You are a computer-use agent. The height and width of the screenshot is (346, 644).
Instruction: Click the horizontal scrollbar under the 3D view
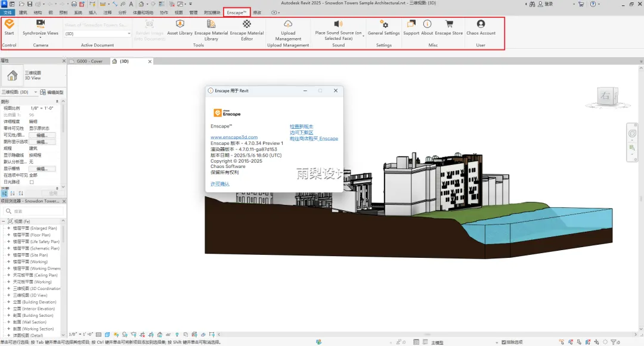click(427, 335)
